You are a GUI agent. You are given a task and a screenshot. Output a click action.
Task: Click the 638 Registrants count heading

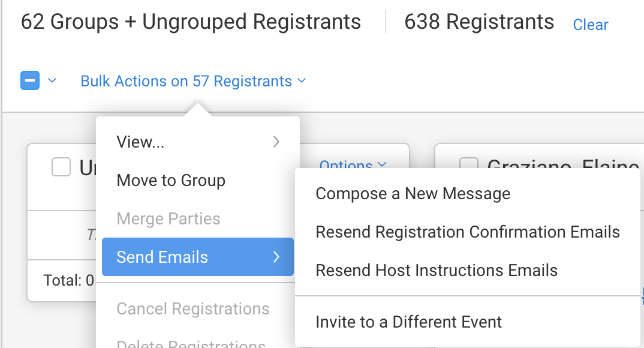(479, 22)
